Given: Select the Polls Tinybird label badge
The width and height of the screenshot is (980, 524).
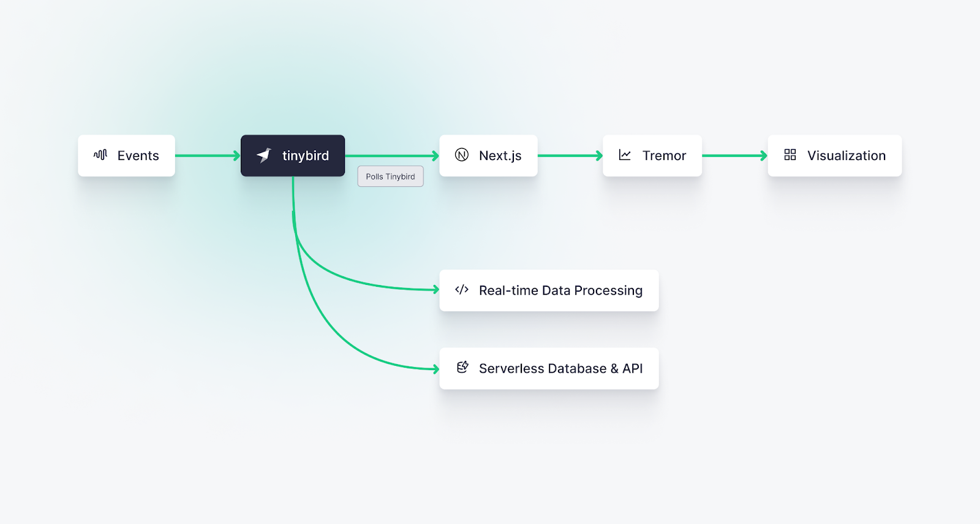Looking at the screenshot, I should 390,177.
